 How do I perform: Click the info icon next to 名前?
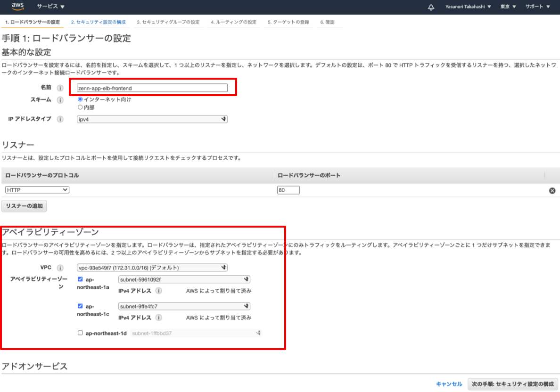[x=59, y=88]
